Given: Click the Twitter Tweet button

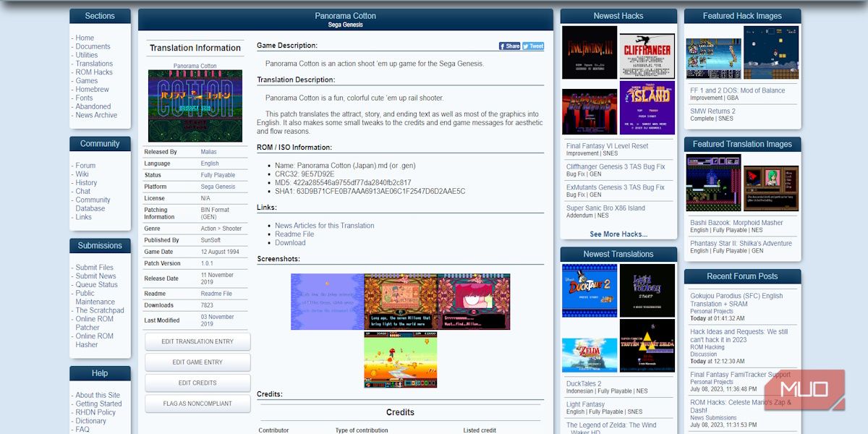Looking at the screenshot, I should [x=533, y=46].
